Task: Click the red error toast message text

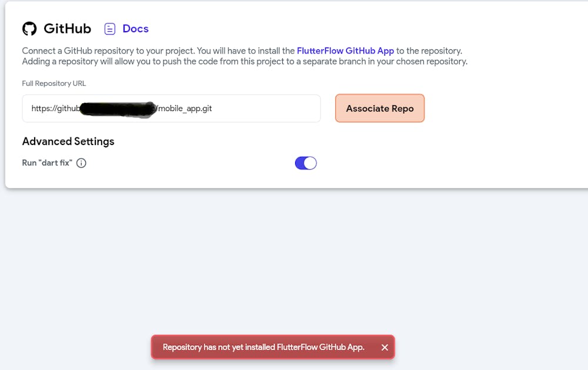Action: [x=263, y=347]
